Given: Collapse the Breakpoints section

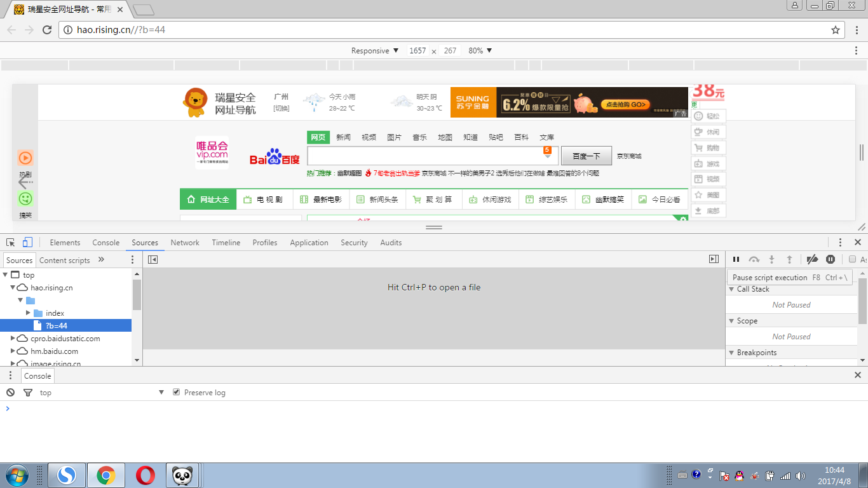Looking at the screenshot, I should tap(731, 353).
